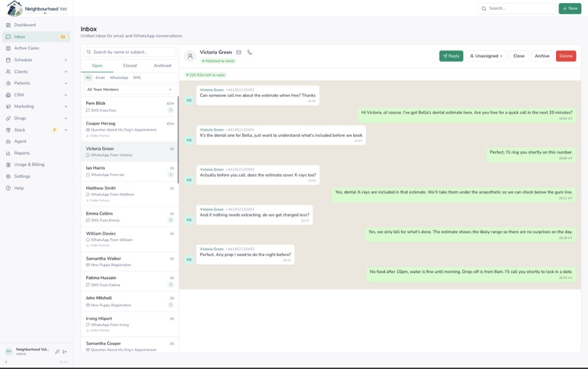Select the SMS channel filter

pyautogui.click(x=137, y=78)
